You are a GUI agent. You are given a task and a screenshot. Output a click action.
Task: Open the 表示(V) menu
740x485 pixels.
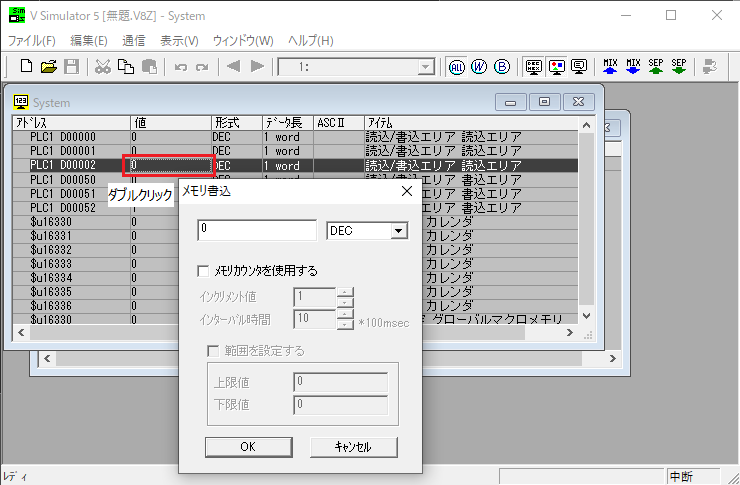[179, 41]
